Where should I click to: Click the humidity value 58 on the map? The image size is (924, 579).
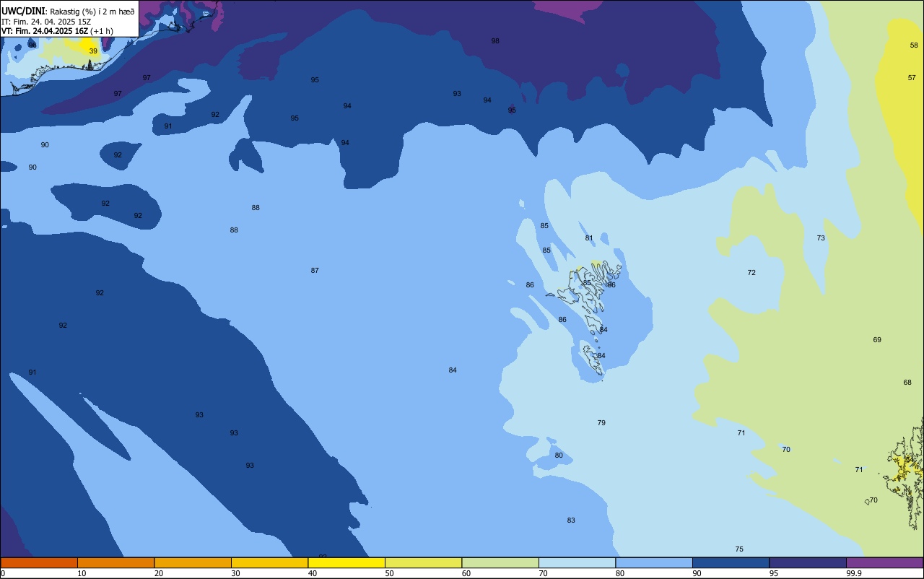pyautogui.click(x=914, y=45)
